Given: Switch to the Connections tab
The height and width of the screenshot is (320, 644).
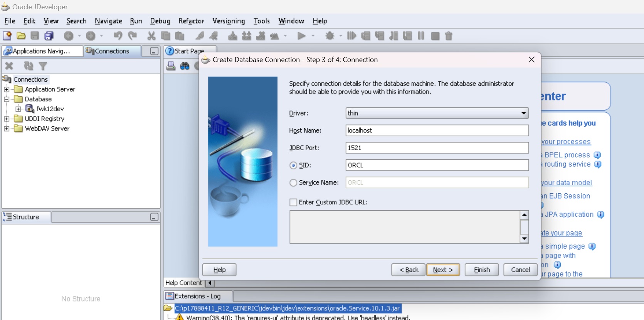Looking at the screenshot, I should point(112,51).
